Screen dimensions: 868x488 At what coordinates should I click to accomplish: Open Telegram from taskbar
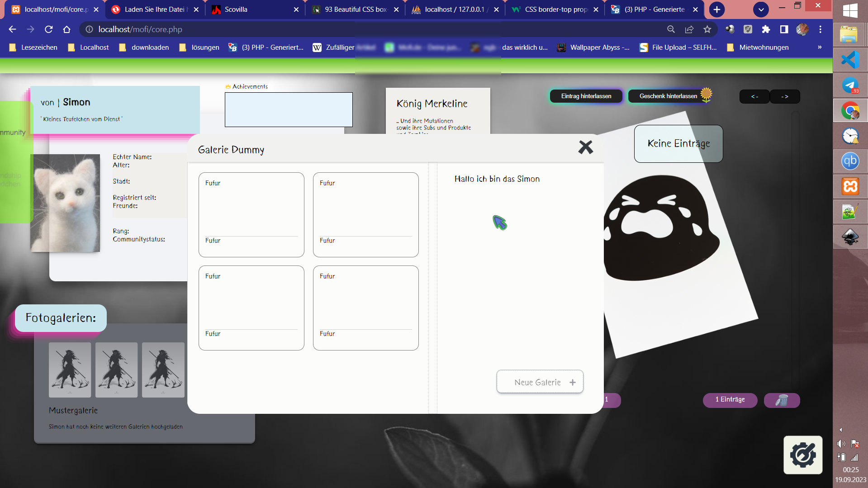coord(850,85)
